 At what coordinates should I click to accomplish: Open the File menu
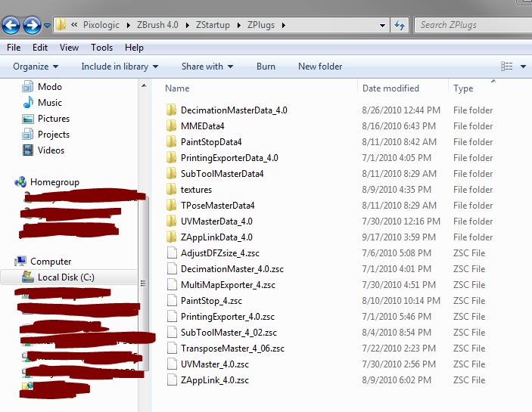click(x=14, y=48)
